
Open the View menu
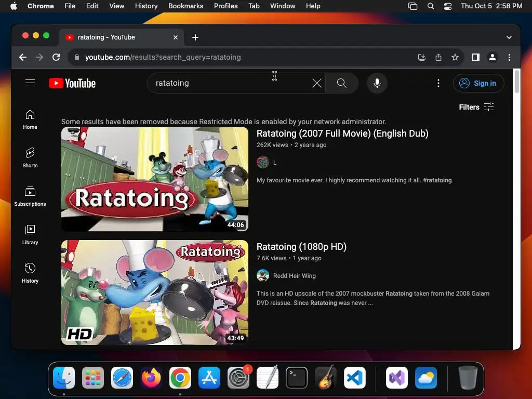click(x=117, y=6)
